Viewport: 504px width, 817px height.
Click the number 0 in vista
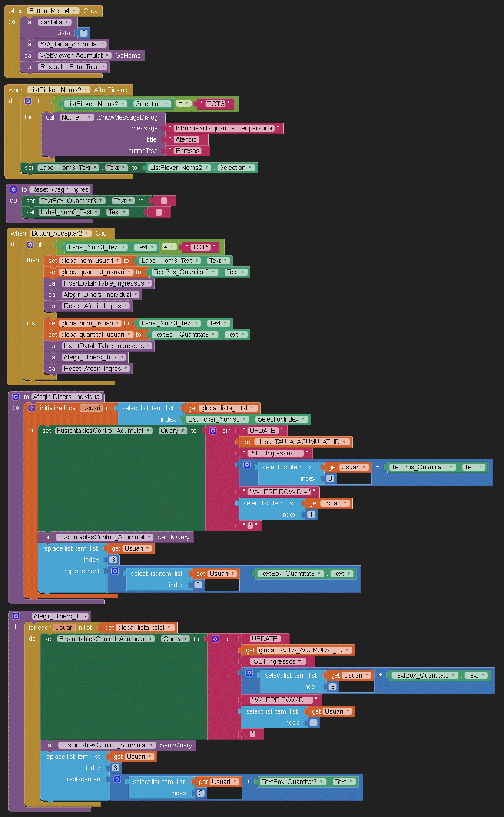coord(84,33)
